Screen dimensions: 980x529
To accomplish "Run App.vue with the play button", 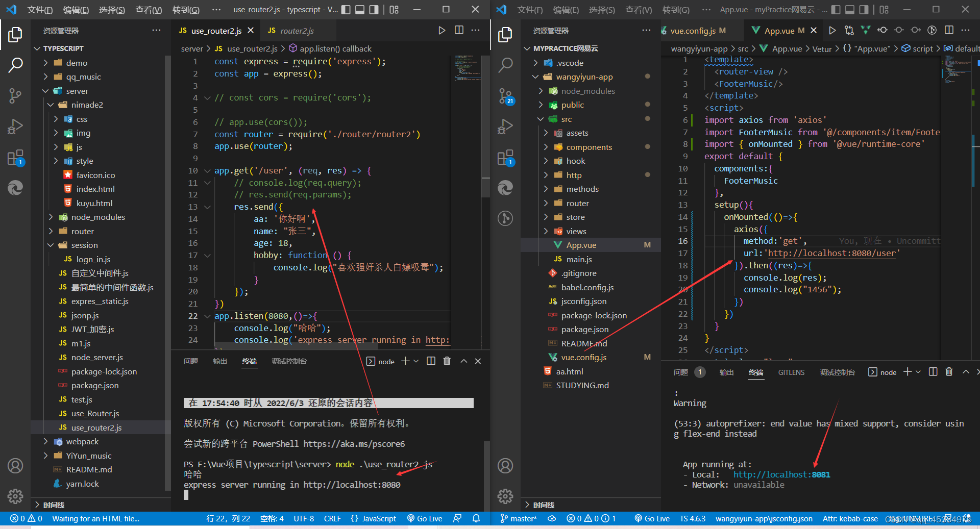I will pos(832,30).
